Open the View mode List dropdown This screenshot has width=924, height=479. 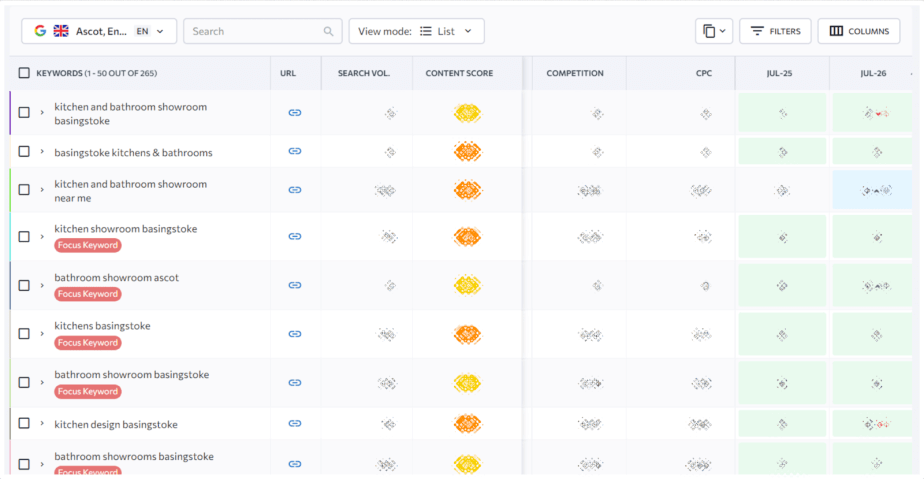(x=416, y=31)
